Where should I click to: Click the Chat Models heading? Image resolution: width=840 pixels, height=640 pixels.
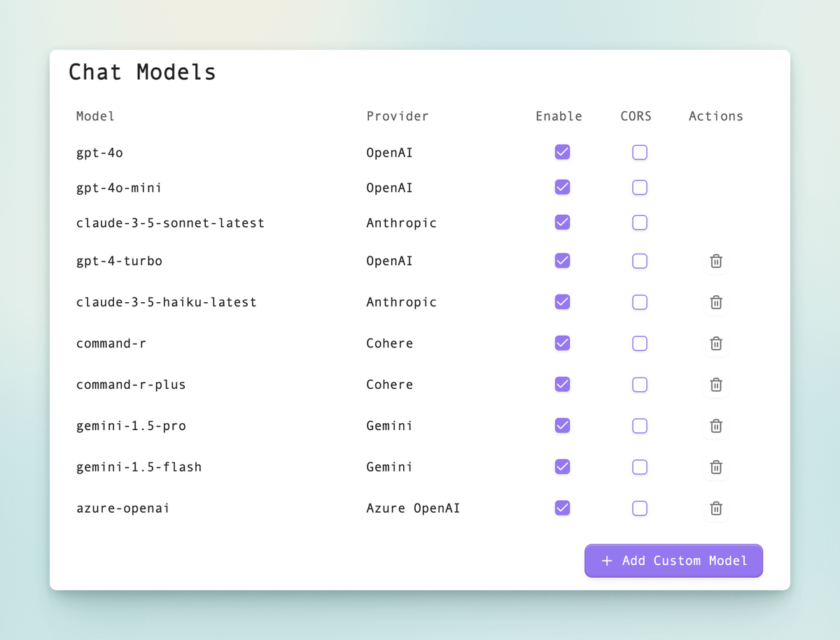[x=142, y=72]
